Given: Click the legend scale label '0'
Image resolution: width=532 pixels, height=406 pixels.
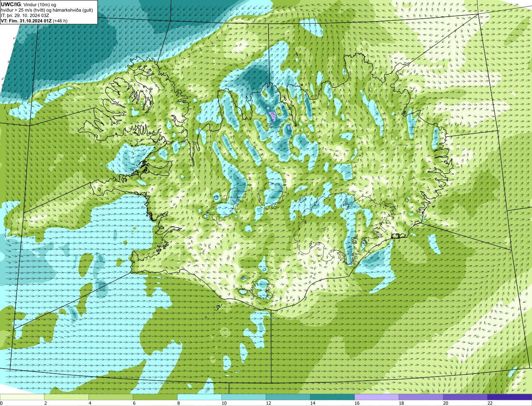Looking at the screenshot, I should point(1,403).
